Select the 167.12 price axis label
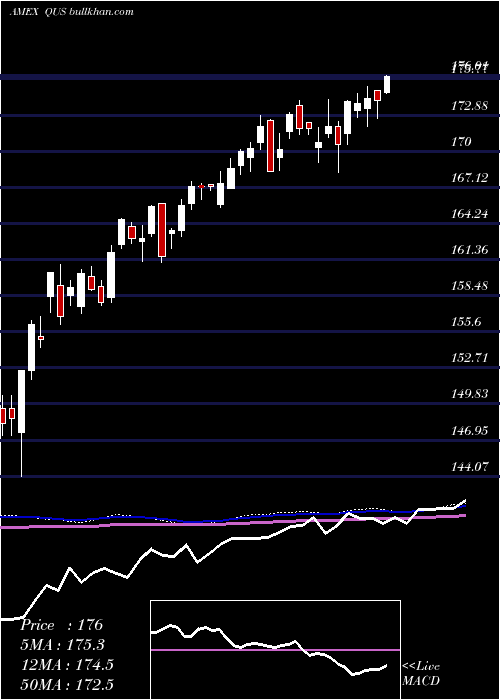The image size is (500, 700). pos(470,178)
